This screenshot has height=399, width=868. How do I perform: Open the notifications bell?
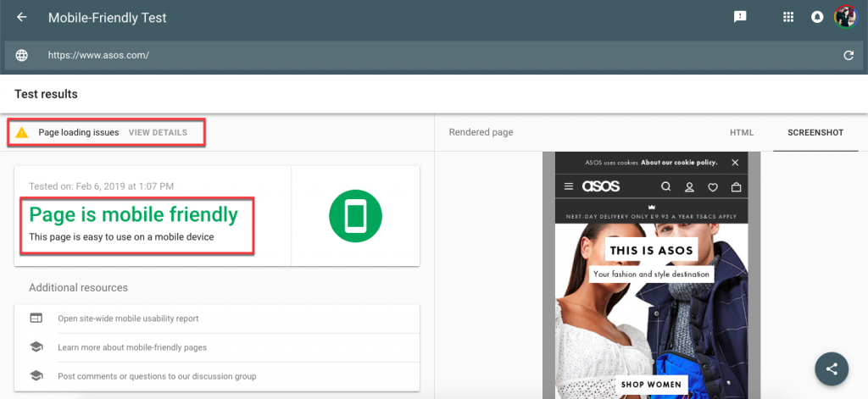click(x=817, y=17)
